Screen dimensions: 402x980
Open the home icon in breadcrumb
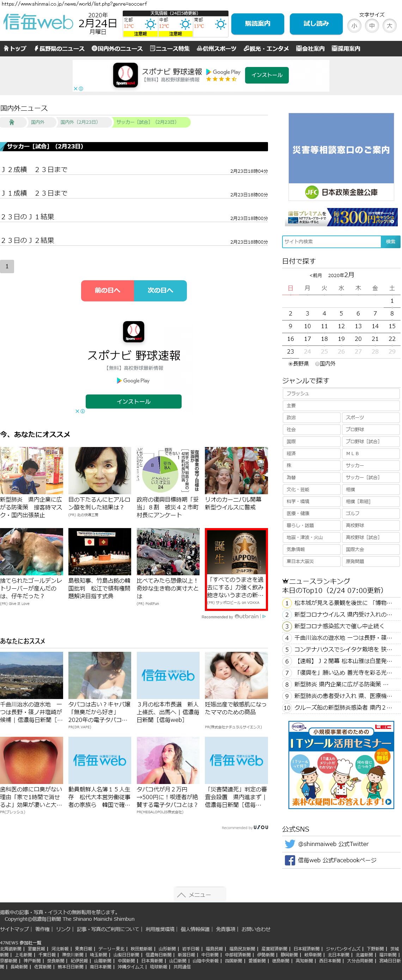(12, 122)
